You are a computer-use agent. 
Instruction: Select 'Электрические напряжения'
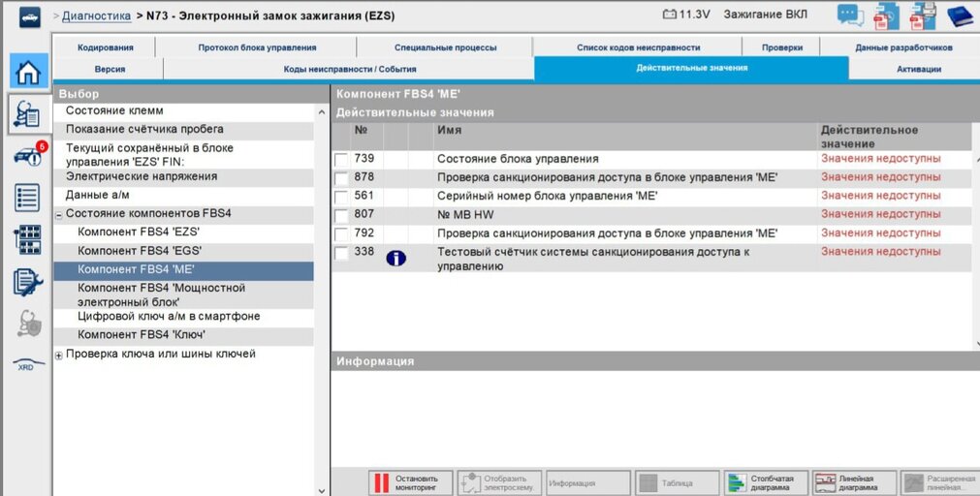(184, 176)
